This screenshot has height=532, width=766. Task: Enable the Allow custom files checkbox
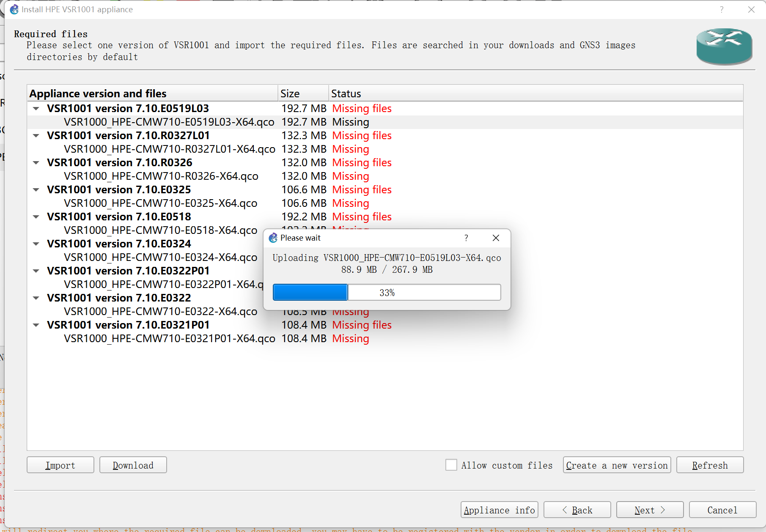pos(451,465)
